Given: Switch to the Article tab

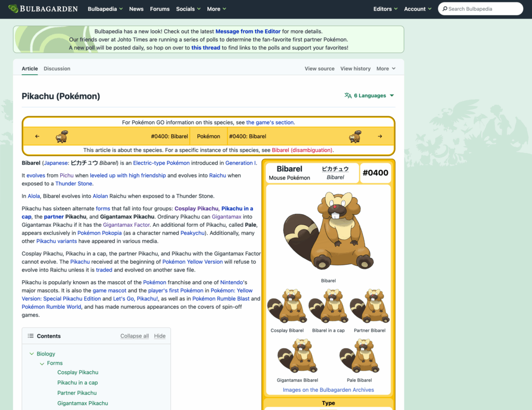Looking at the screenshot, I should click(30, 69).
